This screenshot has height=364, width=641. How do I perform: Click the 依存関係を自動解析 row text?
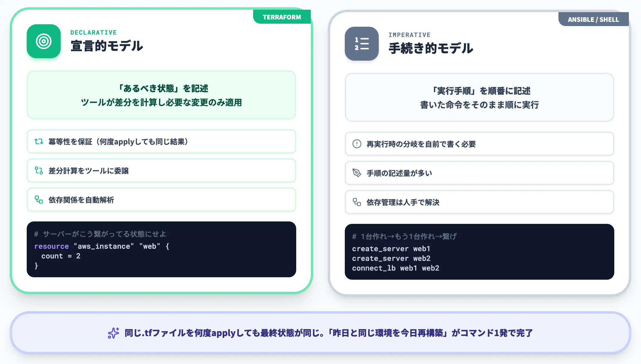tap(81, 200)
